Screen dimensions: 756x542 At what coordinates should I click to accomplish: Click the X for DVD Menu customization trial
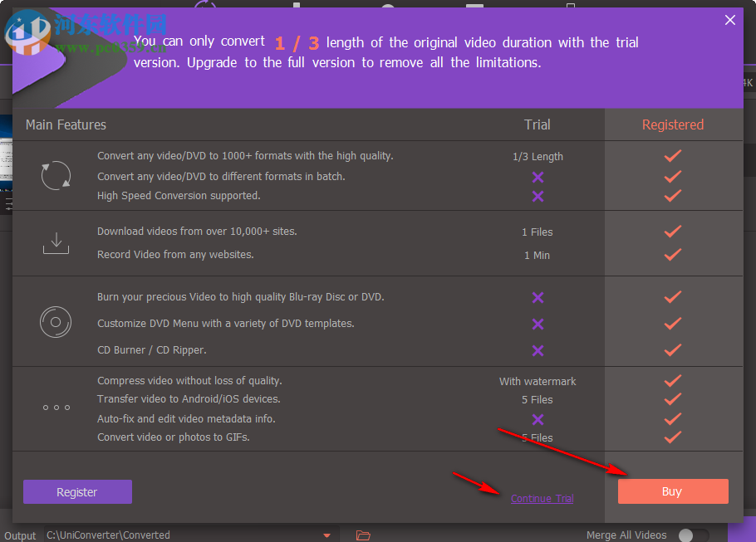538,324
